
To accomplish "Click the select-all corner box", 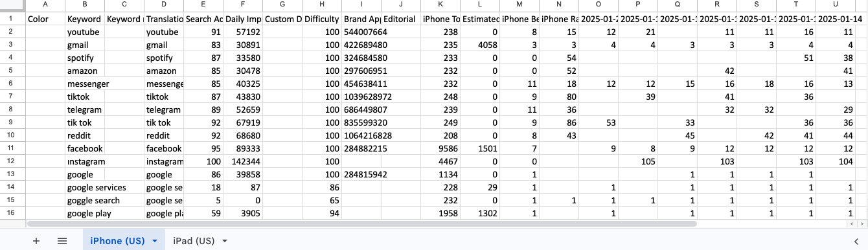I will (x=13, y=5).
